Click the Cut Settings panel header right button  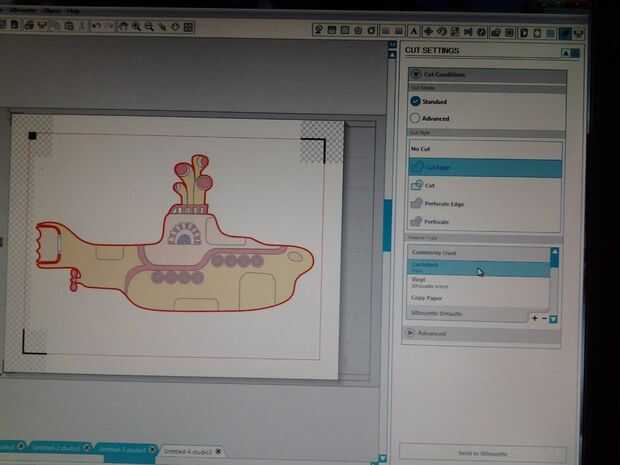(576, 53)
